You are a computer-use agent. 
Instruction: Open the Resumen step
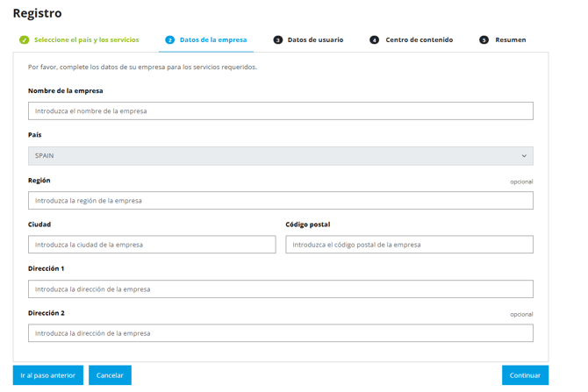511,39
